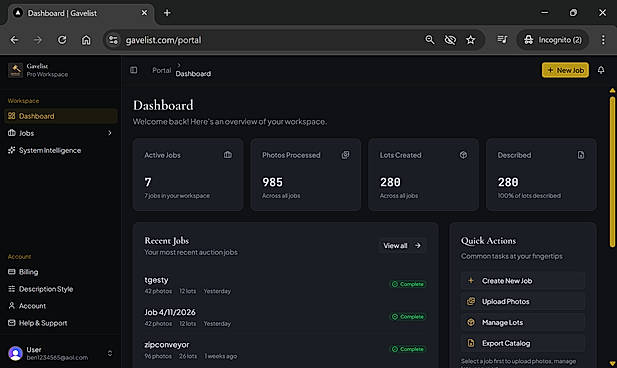Open media control icon
Image resolution: width=617 pixels, height=368 pixels.
502,40
